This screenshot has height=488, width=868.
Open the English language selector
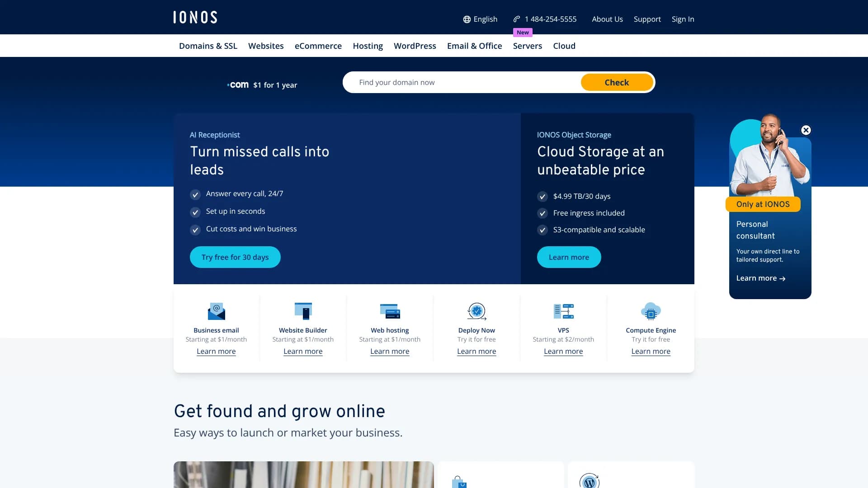point(485,19)
